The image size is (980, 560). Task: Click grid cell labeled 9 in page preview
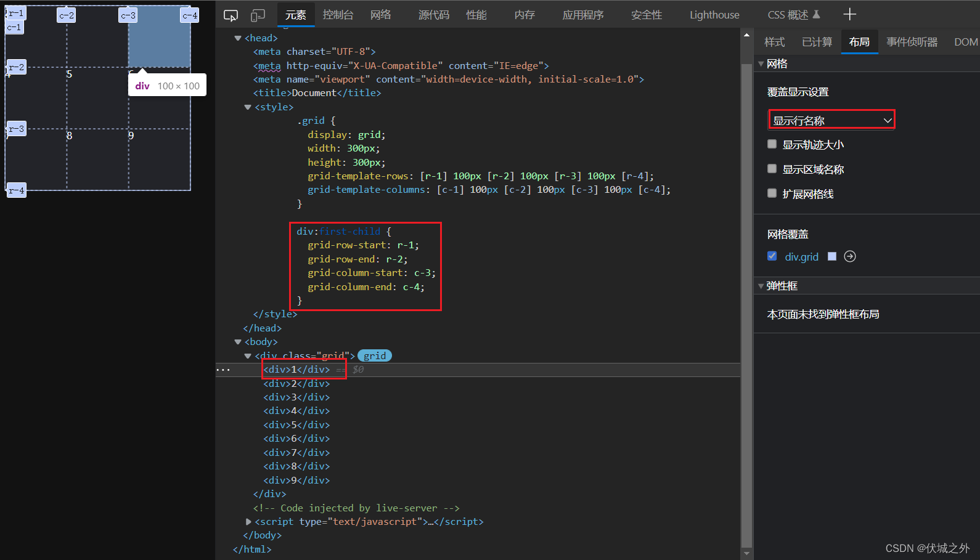click(160, 160)
